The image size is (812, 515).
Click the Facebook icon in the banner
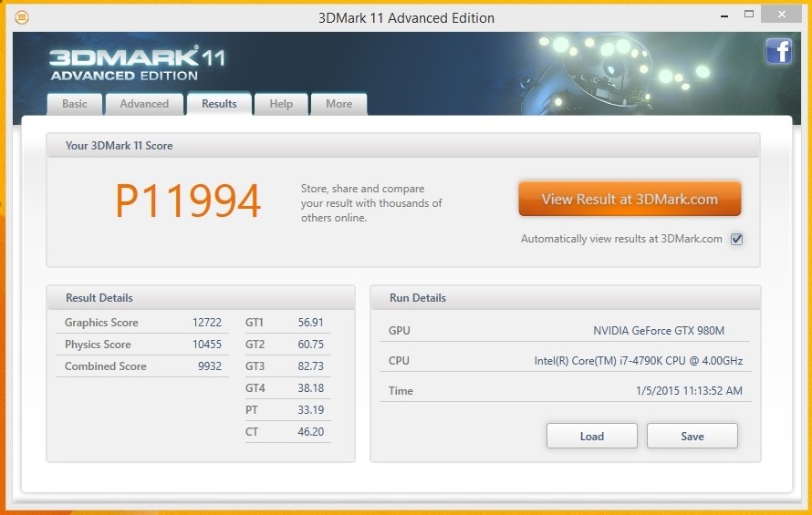[778, 51]
